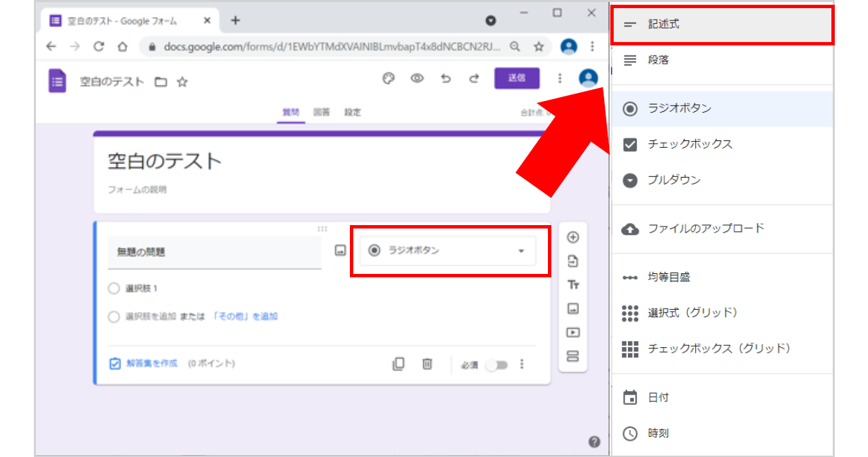868x457 pixels.
Task: Delete the question with the trash icon
Action: [x=427, y=364]
